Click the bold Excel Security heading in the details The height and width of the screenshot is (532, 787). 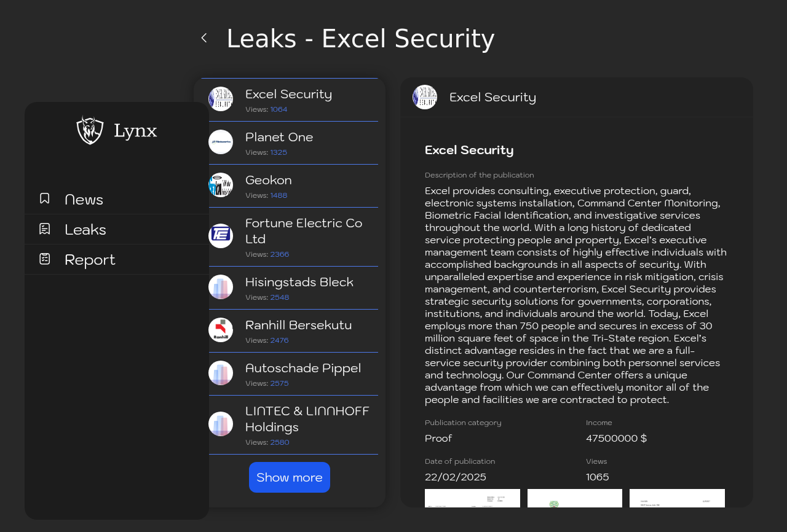pyautogui.click(x=469, y=150)
